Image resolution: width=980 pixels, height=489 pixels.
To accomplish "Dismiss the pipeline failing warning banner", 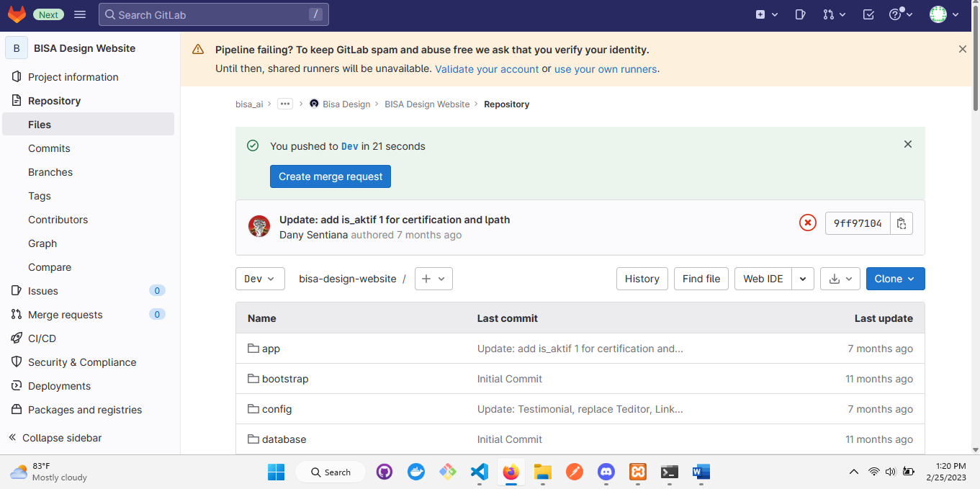I will [x=963, y=50].
